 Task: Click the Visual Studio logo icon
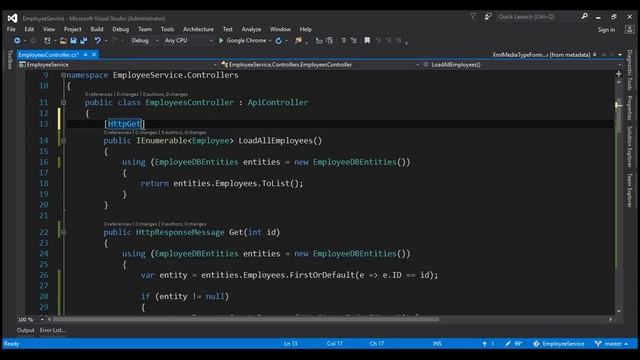[12, 18]
